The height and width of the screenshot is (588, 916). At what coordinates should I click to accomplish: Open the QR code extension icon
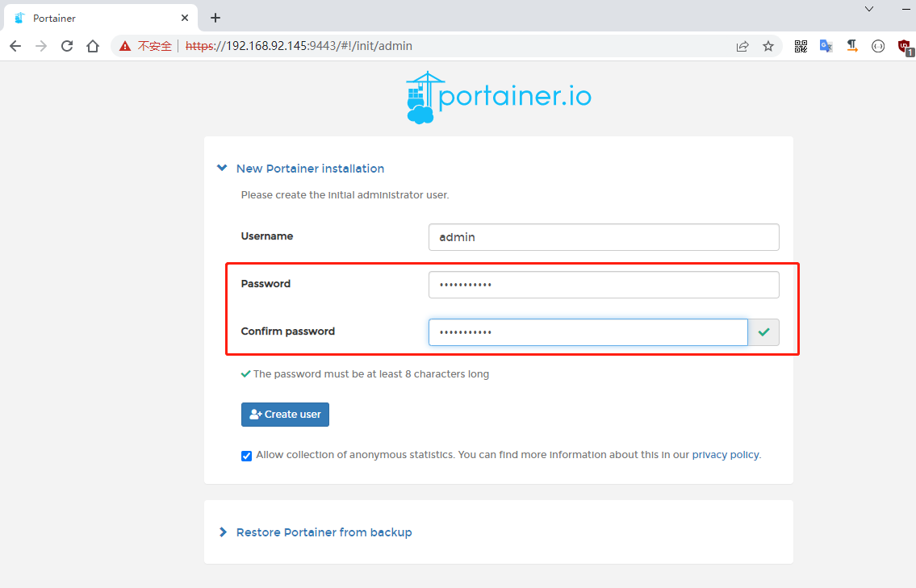801,46
